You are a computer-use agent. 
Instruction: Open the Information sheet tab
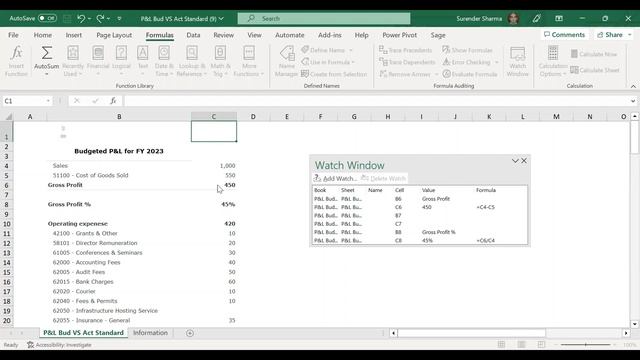click(x=150, y=333)
